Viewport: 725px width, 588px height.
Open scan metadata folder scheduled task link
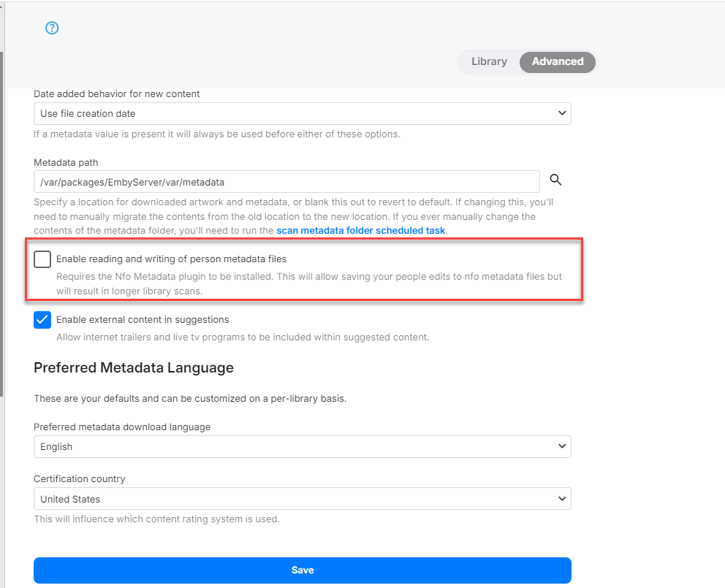click(x=360, y=231)
